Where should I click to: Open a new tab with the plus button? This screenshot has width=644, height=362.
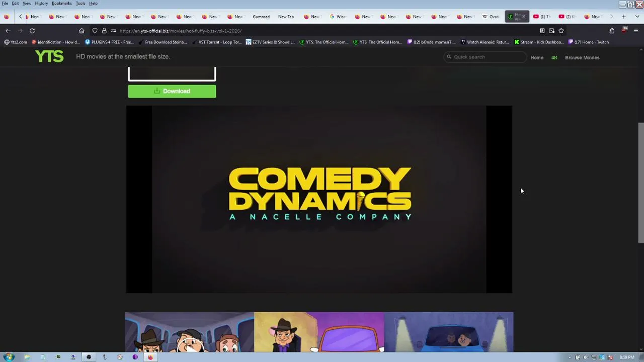(x=623, y=17)
